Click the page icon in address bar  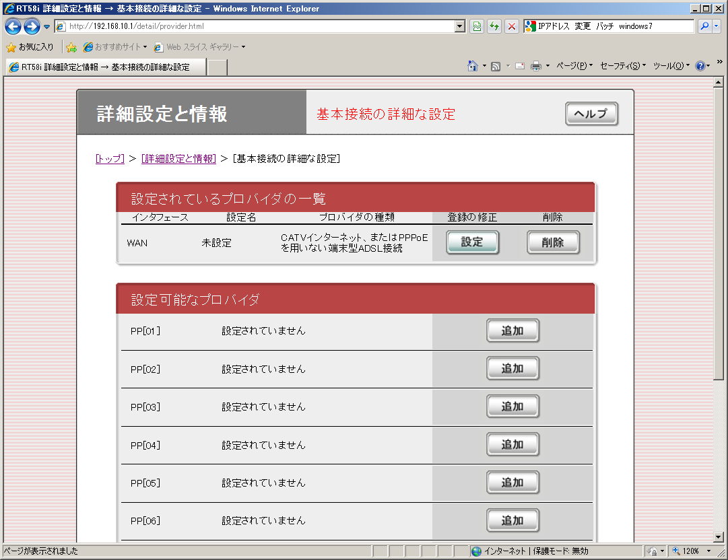[61, 26]
